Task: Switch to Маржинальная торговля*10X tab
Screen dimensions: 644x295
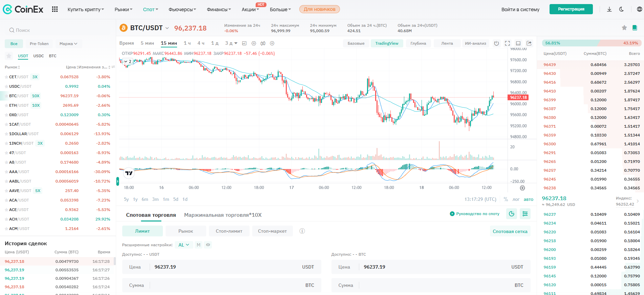Action: pyautogui.click(x=223, y=215)
